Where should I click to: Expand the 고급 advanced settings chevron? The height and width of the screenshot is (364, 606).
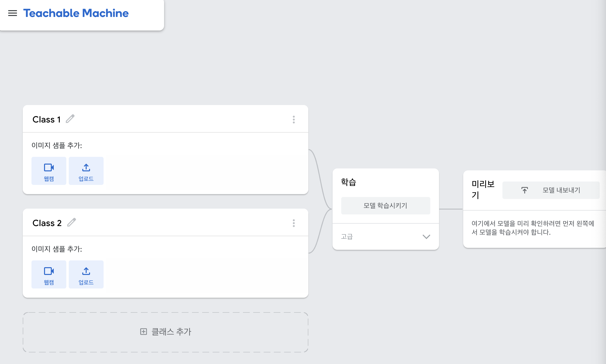pos(426,237)
